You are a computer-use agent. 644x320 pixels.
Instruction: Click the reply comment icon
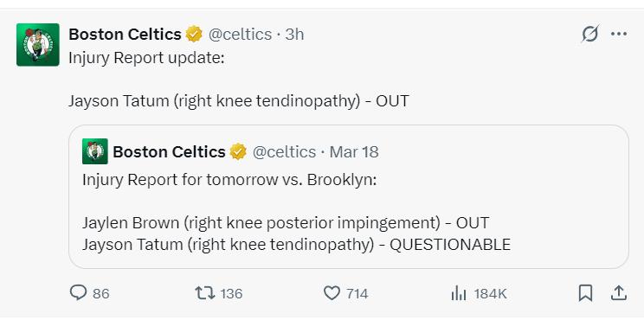click(78, 293)
